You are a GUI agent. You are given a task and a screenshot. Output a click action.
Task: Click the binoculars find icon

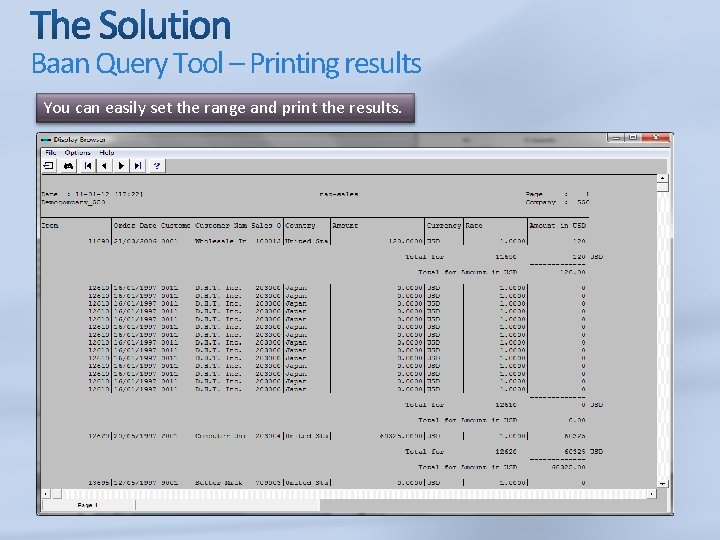68,166
